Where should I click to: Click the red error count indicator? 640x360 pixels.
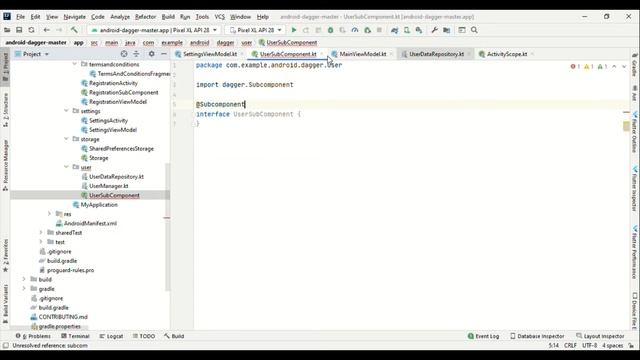point(575,66)
